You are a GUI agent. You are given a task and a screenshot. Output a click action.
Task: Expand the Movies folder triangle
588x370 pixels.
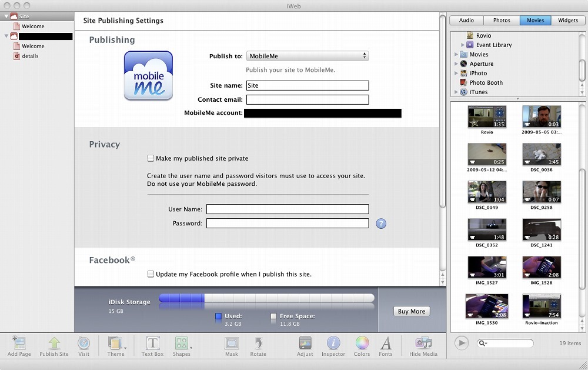456,54
